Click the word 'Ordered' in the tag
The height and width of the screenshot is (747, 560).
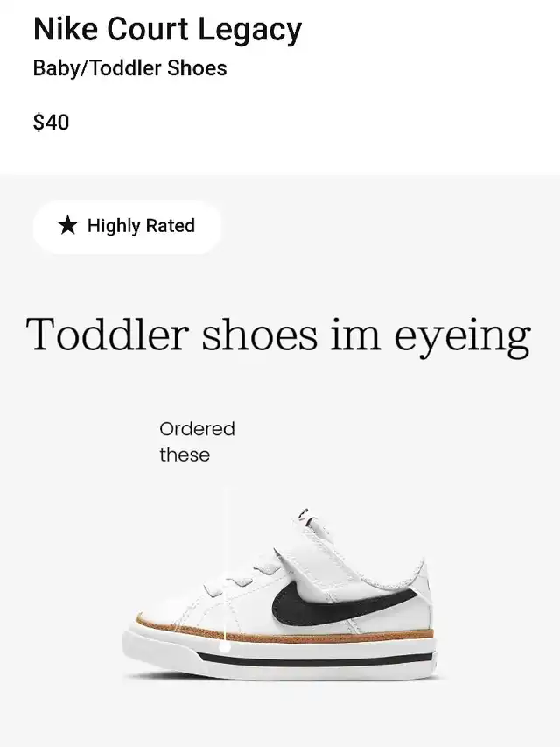[x=197, y=429]
